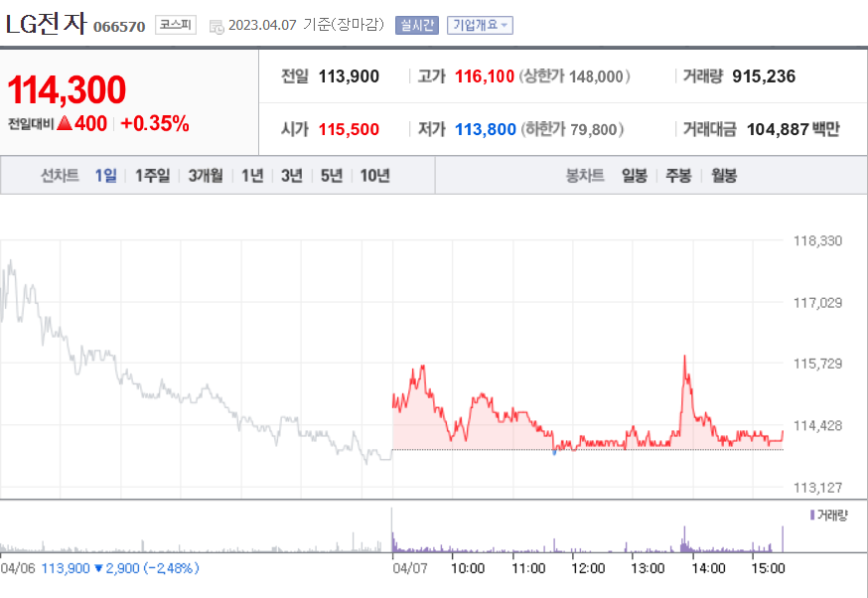
Task: Toggle the 실시간 real-time button
Action: pyautogui.click(x=417, y=26)
